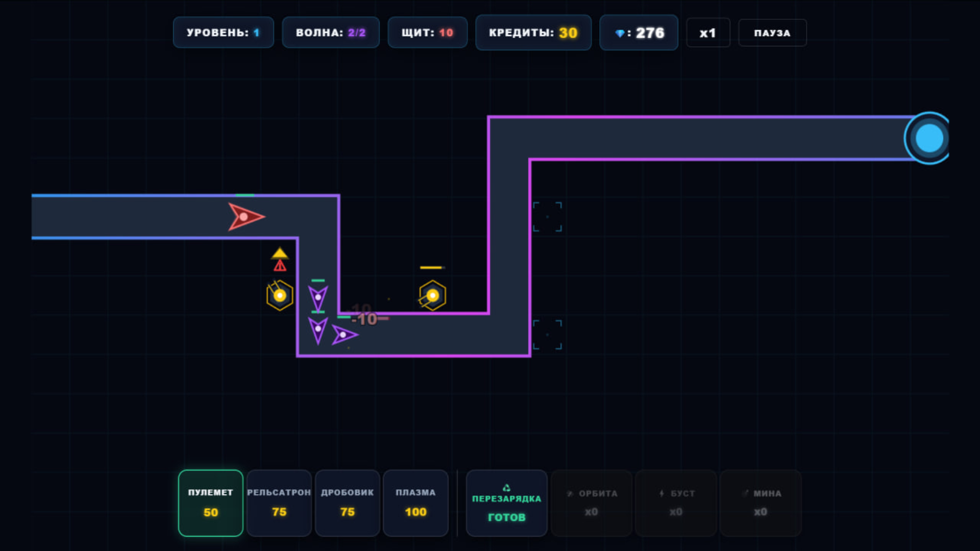Click the Буст ability icon
Screen dimensions: 980x551
tap(675, 503)
